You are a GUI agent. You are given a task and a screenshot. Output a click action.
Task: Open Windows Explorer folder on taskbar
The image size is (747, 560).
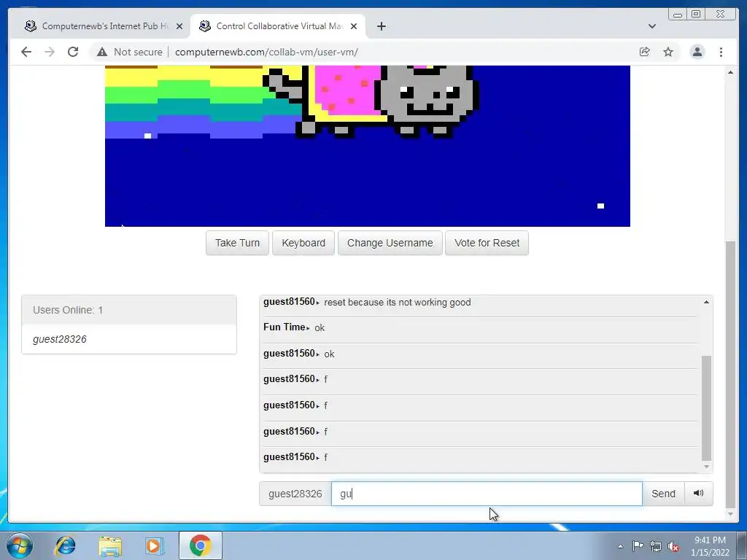click(x=110, y=545)
